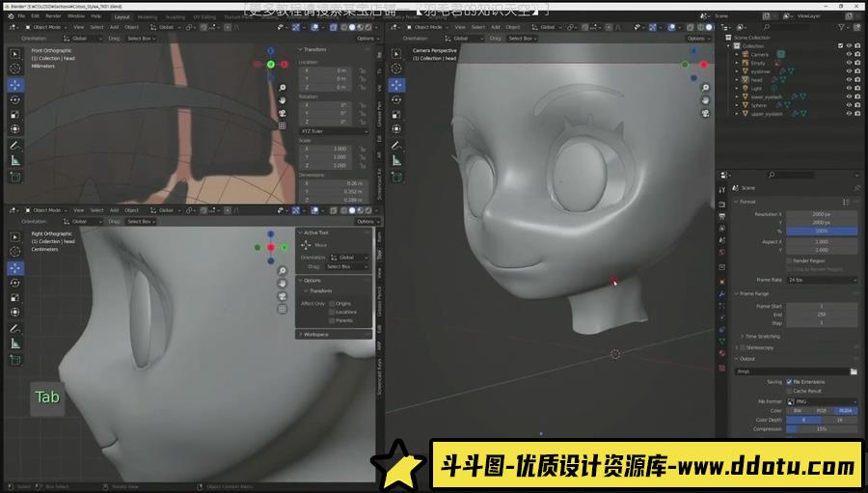Enable Affect Only Origins checkbox
The height and width of the screenshot is (493, 868).
(332, 304)
